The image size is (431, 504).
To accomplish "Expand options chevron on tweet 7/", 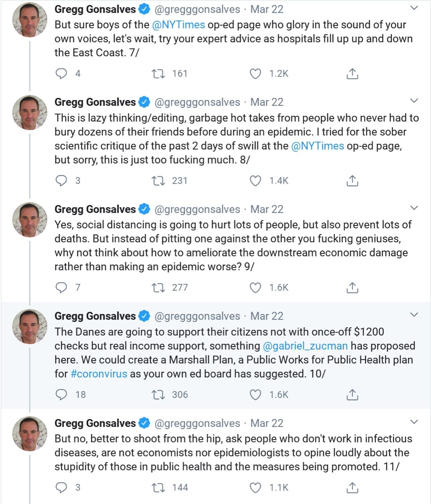I will click(414, 8).
